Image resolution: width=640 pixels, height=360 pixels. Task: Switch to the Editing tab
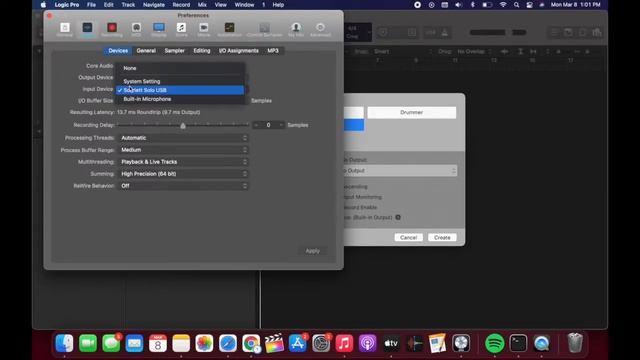point(202,51)
